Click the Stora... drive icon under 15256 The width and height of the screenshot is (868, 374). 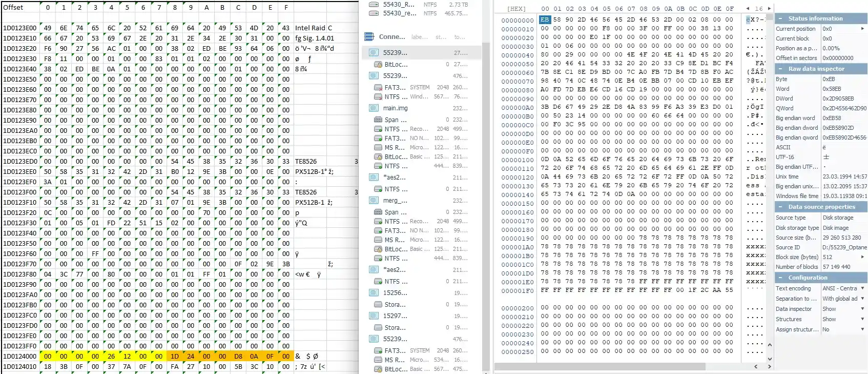coord(378,305)
